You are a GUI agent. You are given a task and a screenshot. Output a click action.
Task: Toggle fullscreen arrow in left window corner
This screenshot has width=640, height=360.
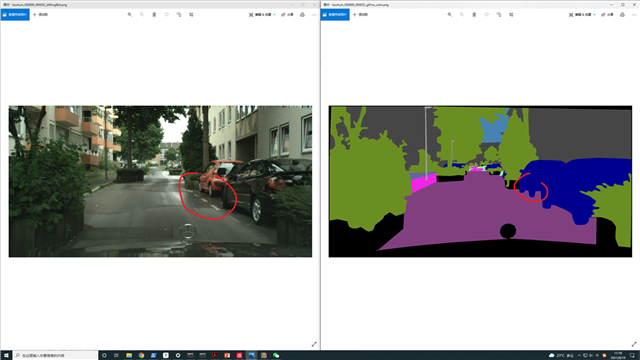click(314, 344)
